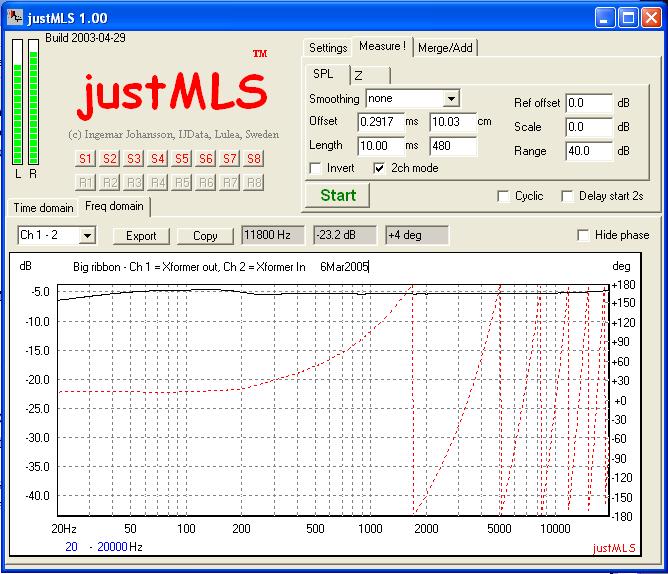This screenshot has width=668, height=574.
Task: Switch to the Z impedance sub-tab
Action: (x=370, y=75)
